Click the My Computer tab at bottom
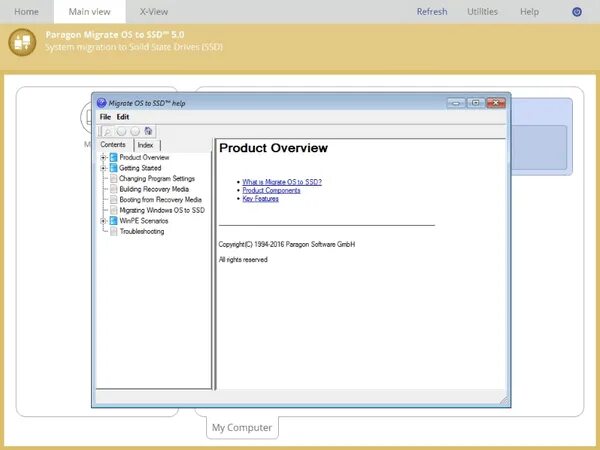 pos(242,427)
